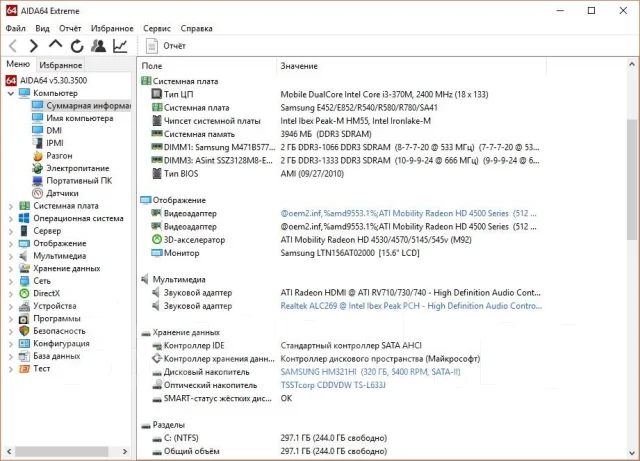Expand the Системная плата tree node
The height and width of the screenshot is (461, 640).
click(x=11, y=206)
